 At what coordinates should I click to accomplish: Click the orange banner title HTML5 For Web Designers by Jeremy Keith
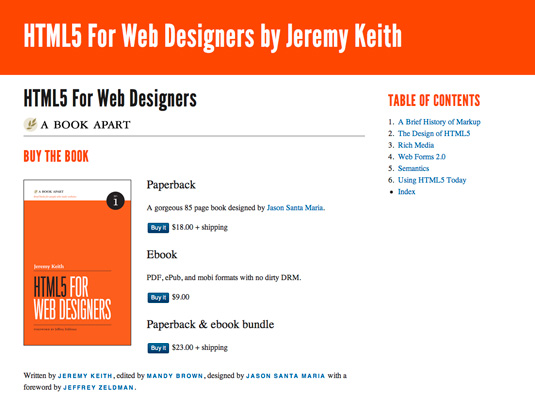213,37
